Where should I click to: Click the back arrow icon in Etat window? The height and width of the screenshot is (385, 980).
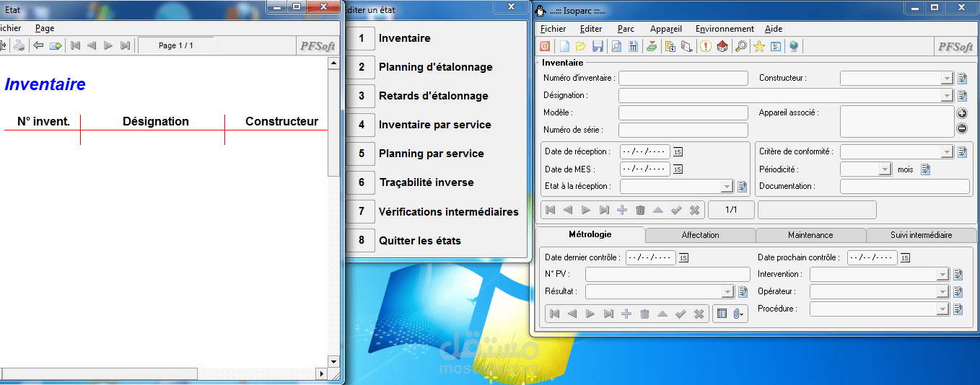[x=38, y=45]
